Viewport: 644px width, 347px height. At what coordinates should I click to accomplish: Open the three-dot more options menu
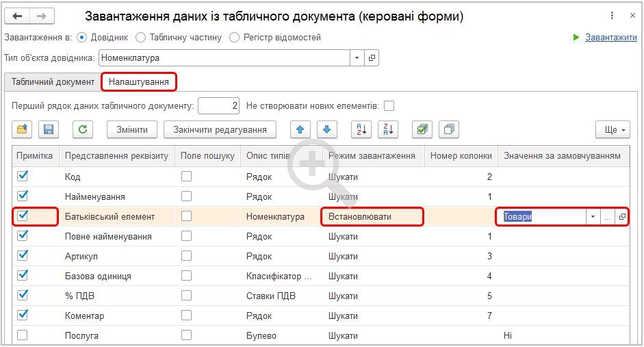(612, 16)
